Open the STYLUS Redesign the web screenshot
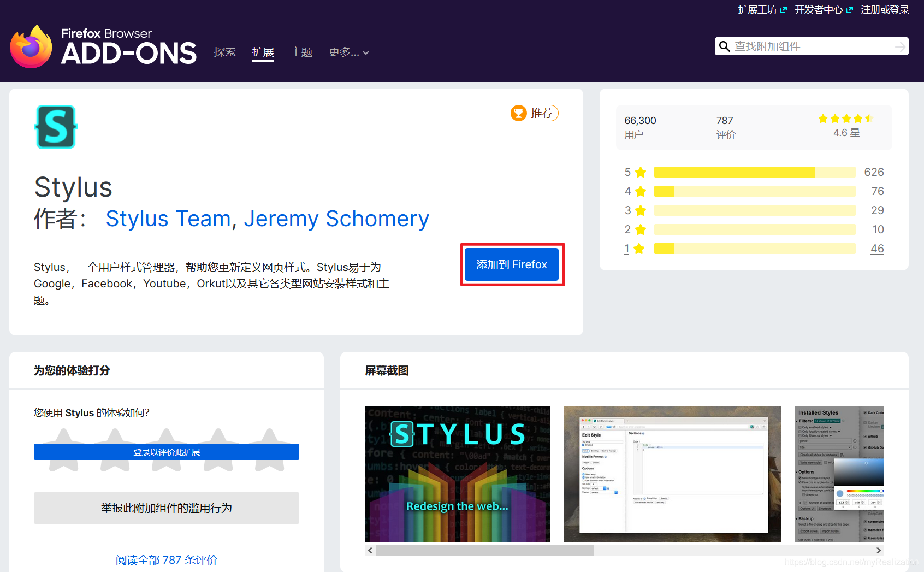The width and height of the screenshot is (924, 572). click(457, 474)
